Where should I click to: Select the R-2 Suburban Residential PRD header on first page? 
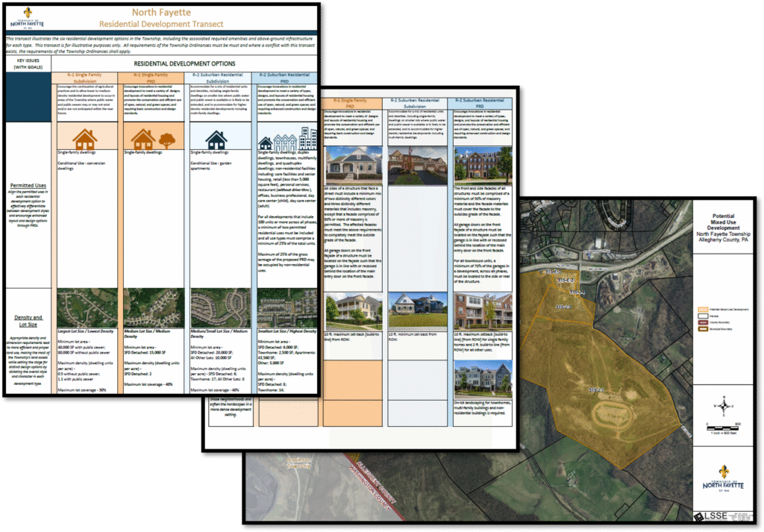[x=287, y=76]
